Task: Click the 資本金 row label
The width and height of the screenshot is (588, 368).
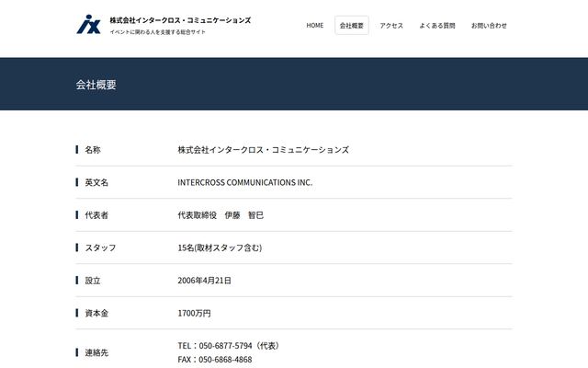Action: coord(96,313)
